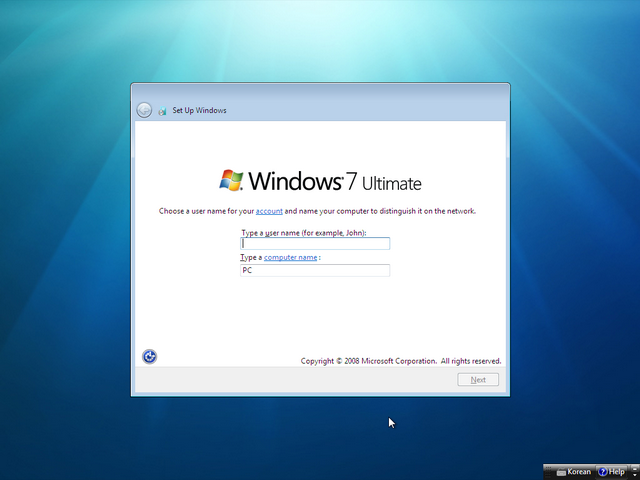Click the 'Type a user name' label
This screenshot has height=480, width=640.
point(304,233)
